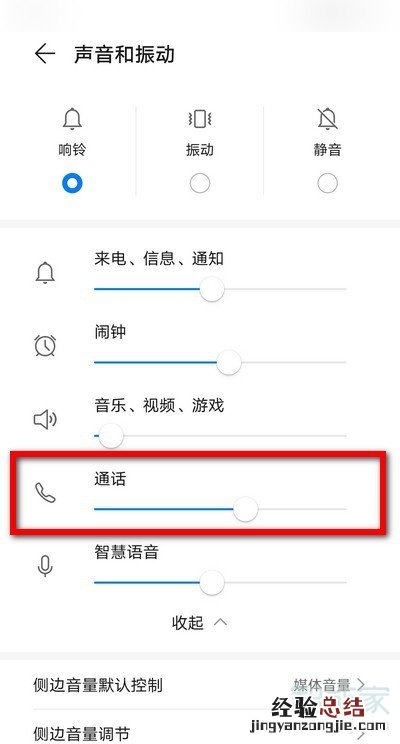Tap the ring mode bell icon
Image resolution: width=400 pixels, height=744 pixels.
click(72, 118)
